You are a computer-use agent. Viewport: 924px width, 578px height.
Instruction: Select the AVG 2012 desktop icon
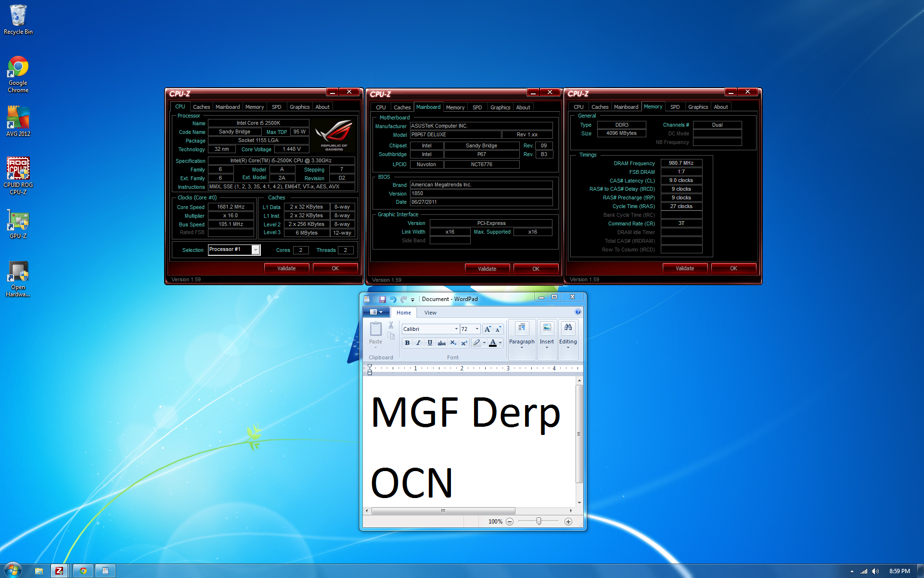coord(18,121)
